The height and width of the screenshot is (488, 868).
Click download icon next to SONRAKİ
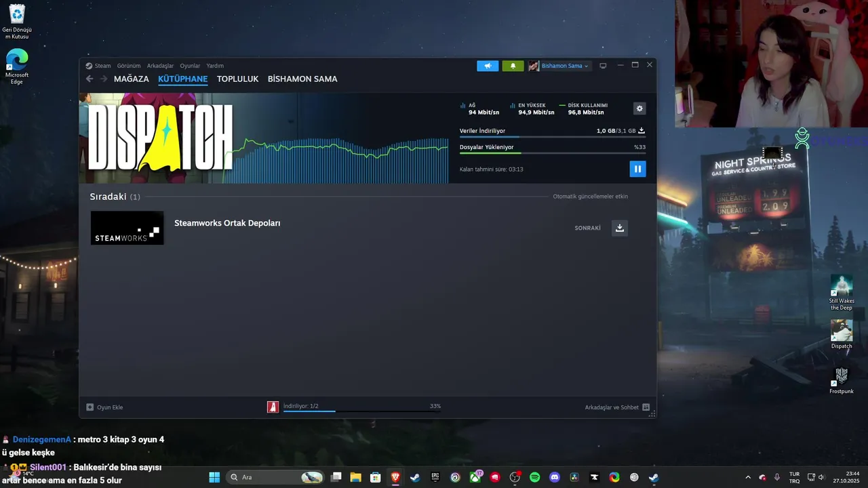tap(620, 228)
